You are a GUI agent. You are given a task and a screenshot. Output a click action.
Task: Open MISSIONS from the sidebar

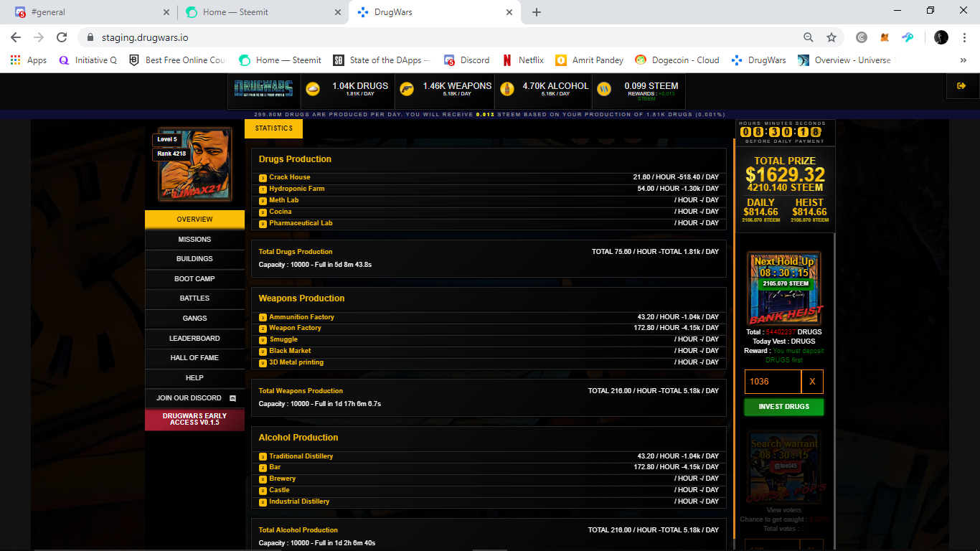tap(194, 239)
